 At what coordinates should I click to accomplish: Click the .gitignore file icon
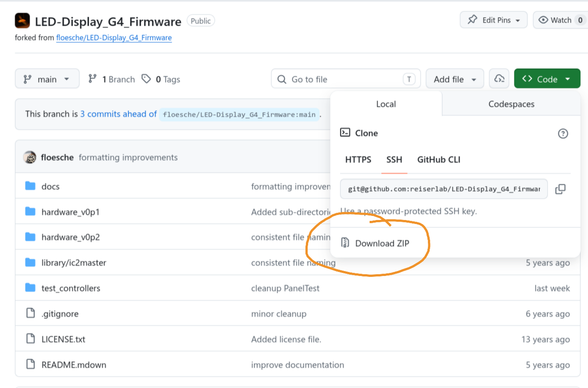point(30,313)
